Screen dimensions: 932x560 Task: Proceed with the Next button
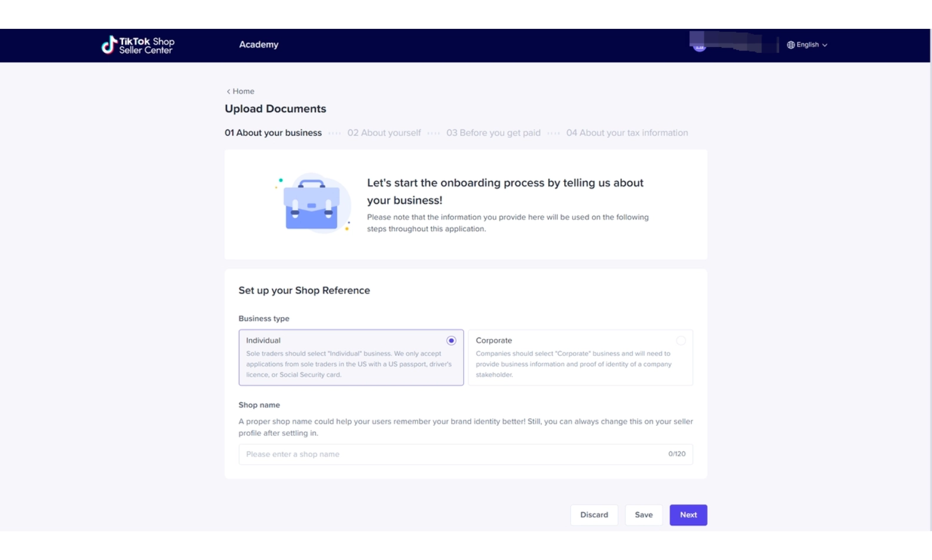click(x=688, y=515)
